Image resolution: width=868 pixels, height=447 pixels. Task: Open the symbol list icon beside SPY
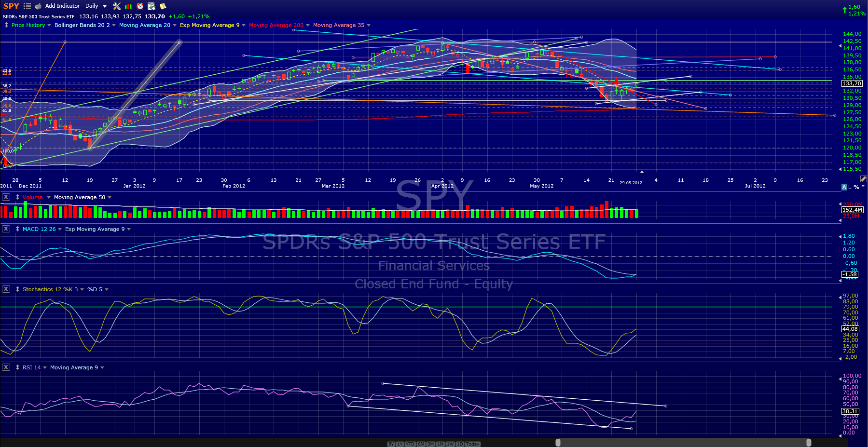[27, 6]
